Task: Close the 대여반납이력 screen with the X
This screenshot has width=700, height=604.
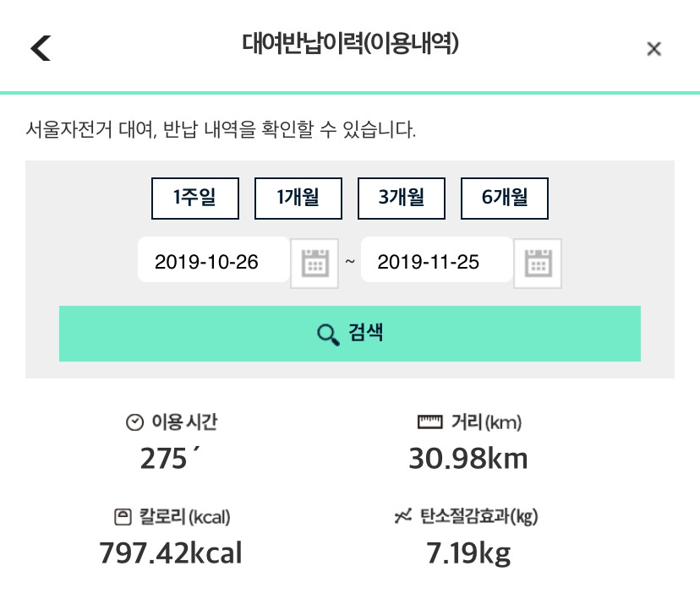Action: [654, 49]
